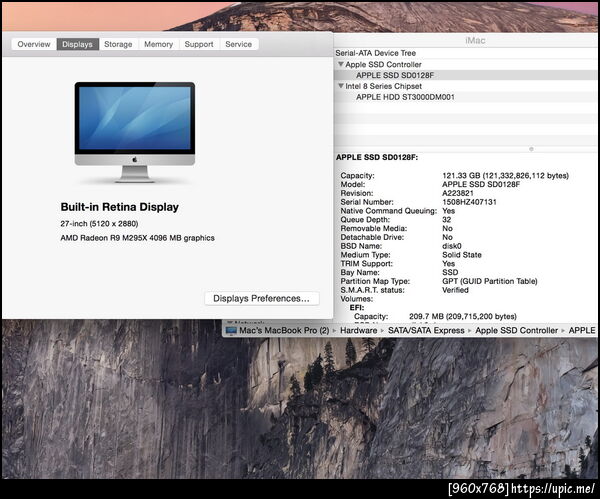Click SATA/SATA Express in path bar

point(426,330)
